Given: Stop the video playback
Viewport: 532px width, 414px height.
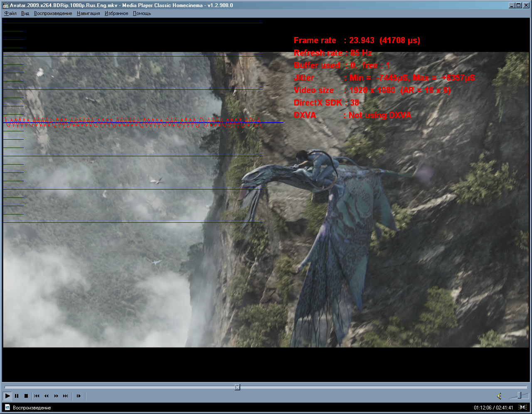Looking at the screenshot, I should 26,396.
